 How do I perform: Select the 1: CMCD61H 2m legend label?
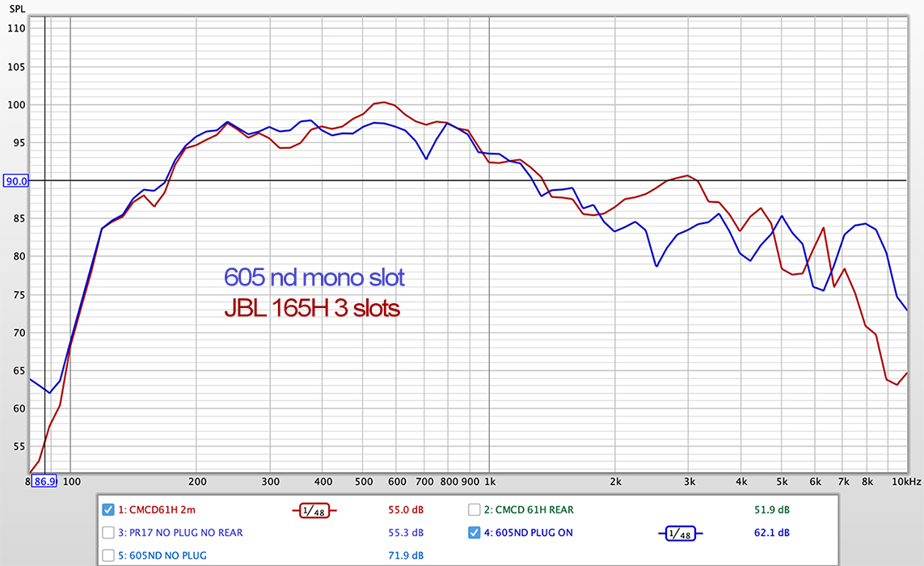coord(157,509)
